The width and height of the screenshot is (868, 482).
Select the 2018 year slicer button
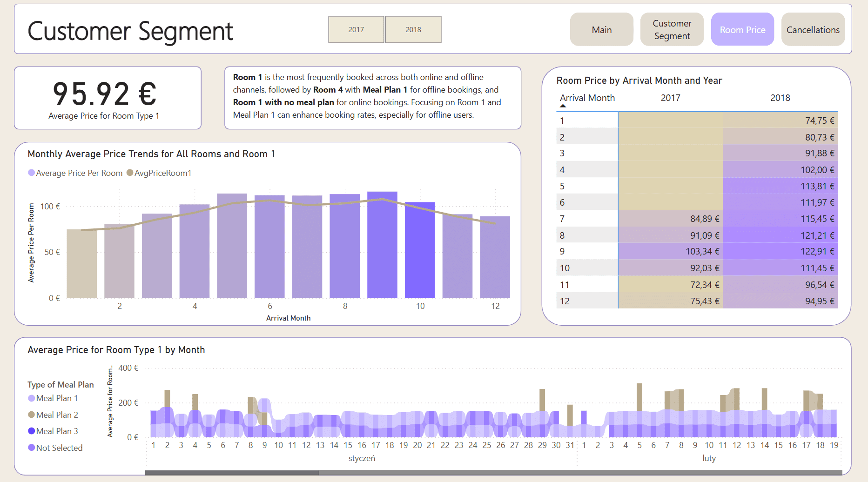point(413,29)
